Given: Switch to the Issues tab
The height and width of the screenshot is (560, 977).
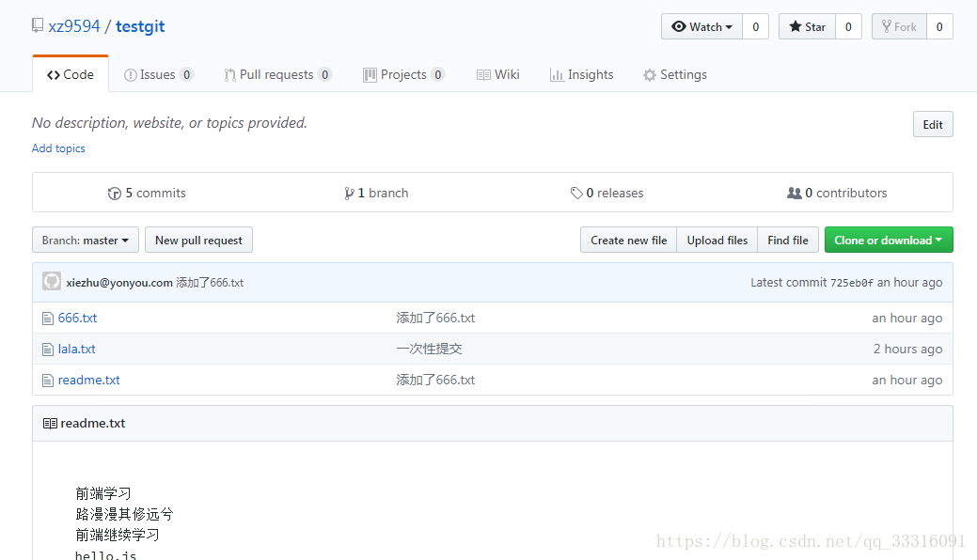Looking at the screenshot, I should pyautogui.click(x=158, y=75).
